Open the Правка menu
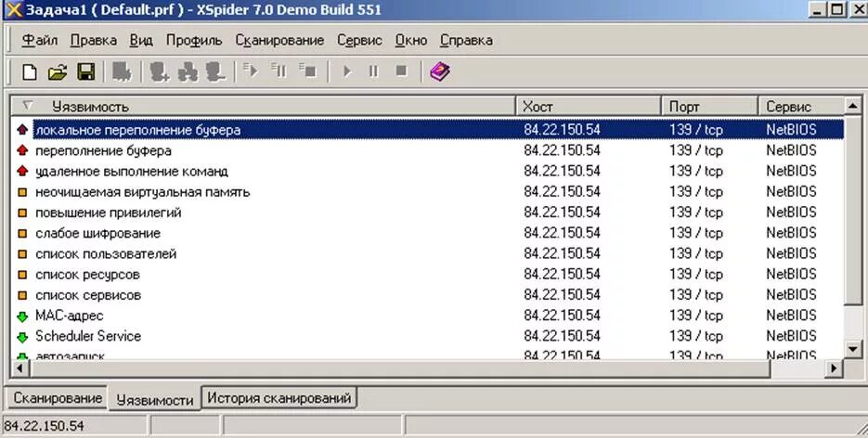 pos(94,41)
